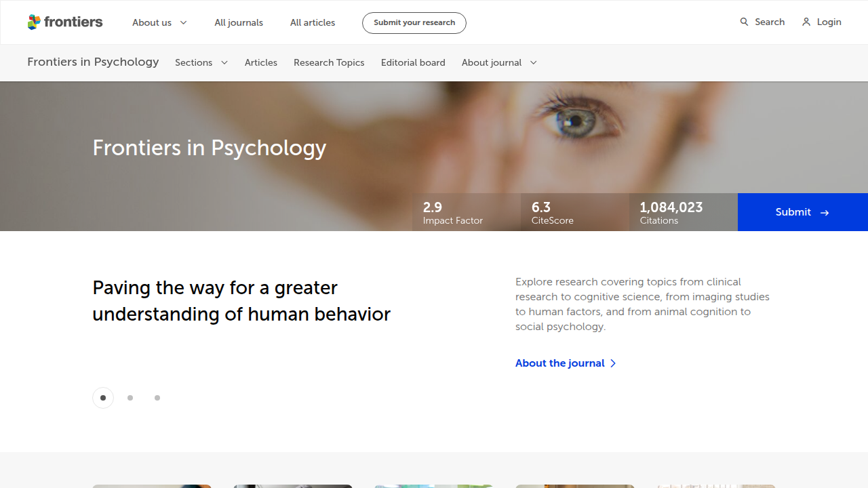The width and height of the screenshot is (868, 488).
Task: Open All articles page
Action: pos(313,22)
